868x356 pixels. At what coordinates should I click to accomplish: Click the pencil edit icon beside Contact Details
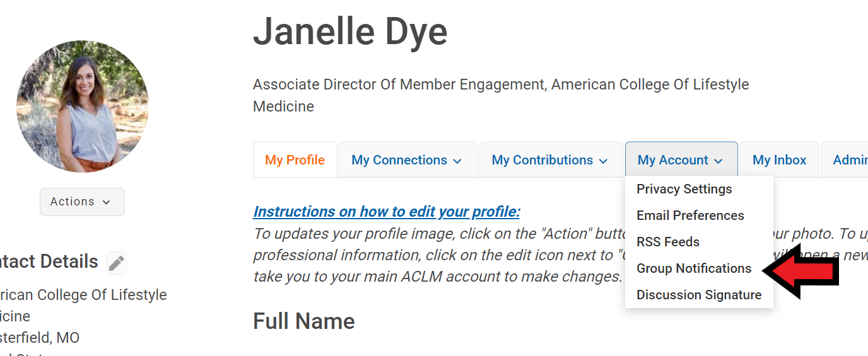[x=116, y=263]
